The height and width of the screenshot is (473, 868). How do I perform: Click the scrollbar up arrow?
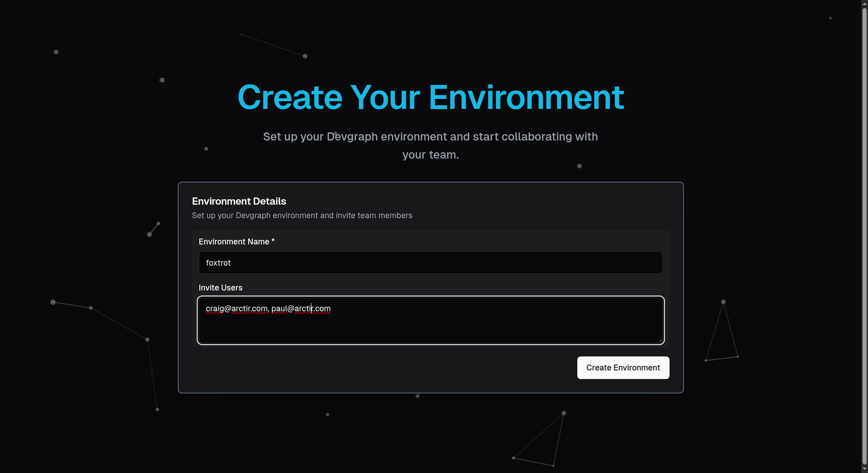tap(864, 4)
